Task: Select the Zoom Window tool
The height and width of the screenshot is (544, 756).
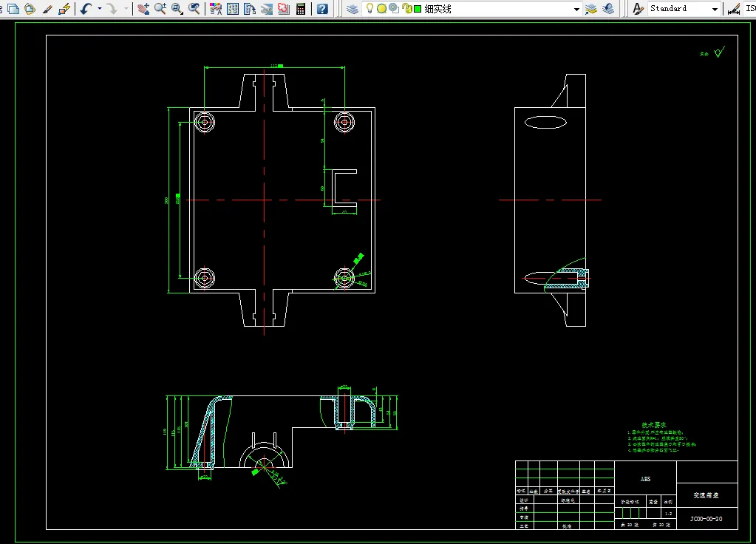Action: (x=177, y=9)
